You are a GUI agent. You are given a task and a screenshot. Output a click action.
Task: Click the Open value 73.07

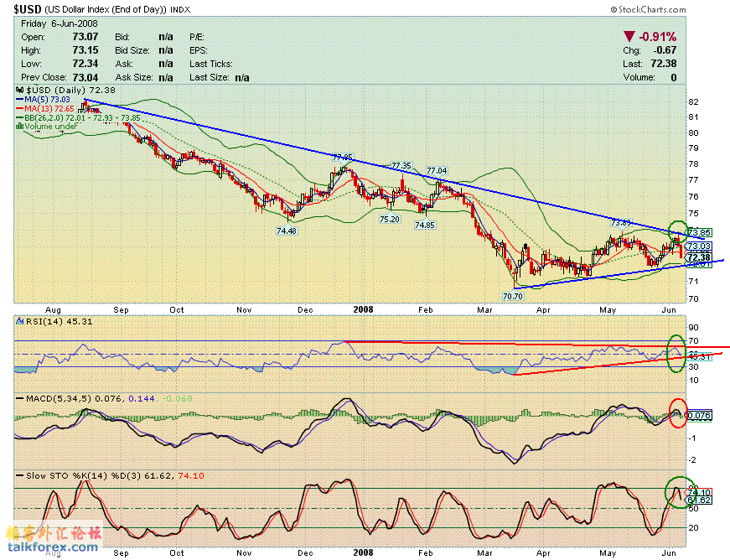85,37
